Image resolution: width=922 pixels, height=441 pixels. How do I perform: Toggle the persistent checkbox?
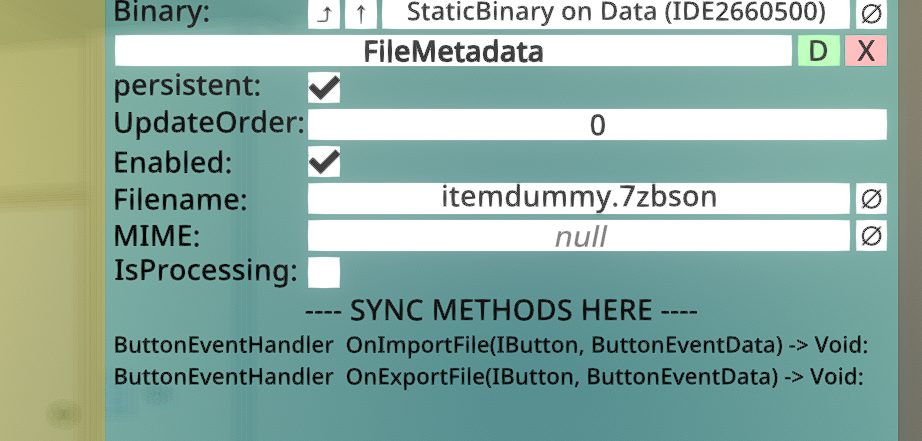(324, 88)
